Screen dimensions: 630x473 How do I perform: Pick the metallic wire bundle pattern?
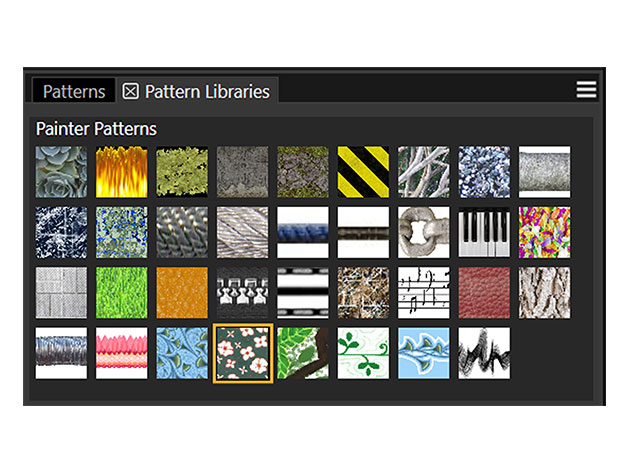[61, 353]
